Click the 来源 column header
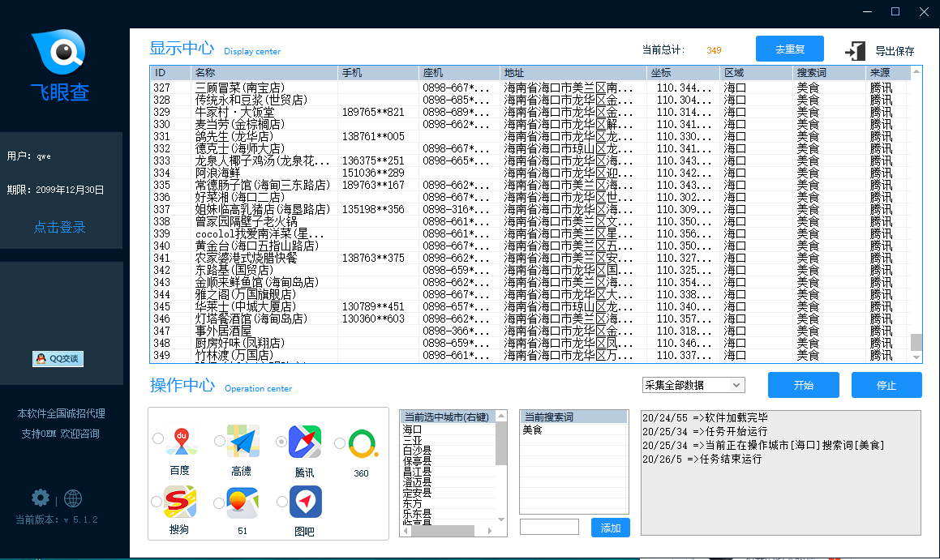Viewport: 940px width, 560px height. click(888, 72)
